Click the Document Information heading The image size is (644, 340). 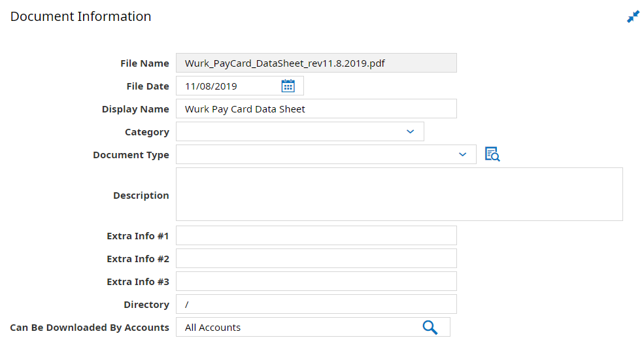point(81,16)
